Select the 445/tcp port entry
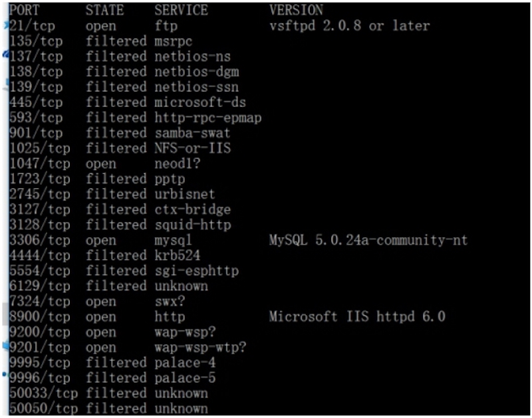Screen dimensions: 532x418 point(36,102)
